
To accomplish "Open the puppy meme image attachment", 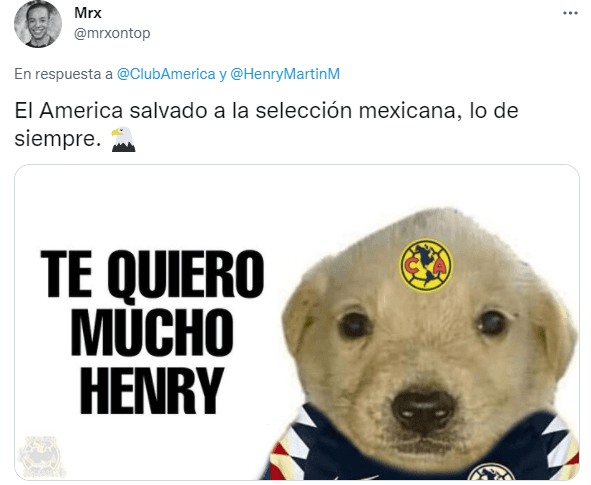I will tap(297, 322).
